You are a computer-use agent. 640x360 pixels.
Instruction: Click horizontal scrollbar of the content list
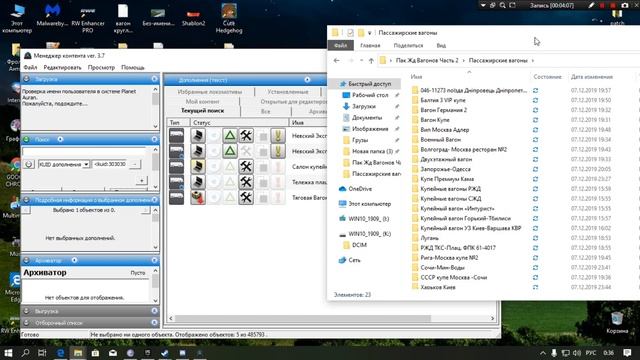(302, 318)
